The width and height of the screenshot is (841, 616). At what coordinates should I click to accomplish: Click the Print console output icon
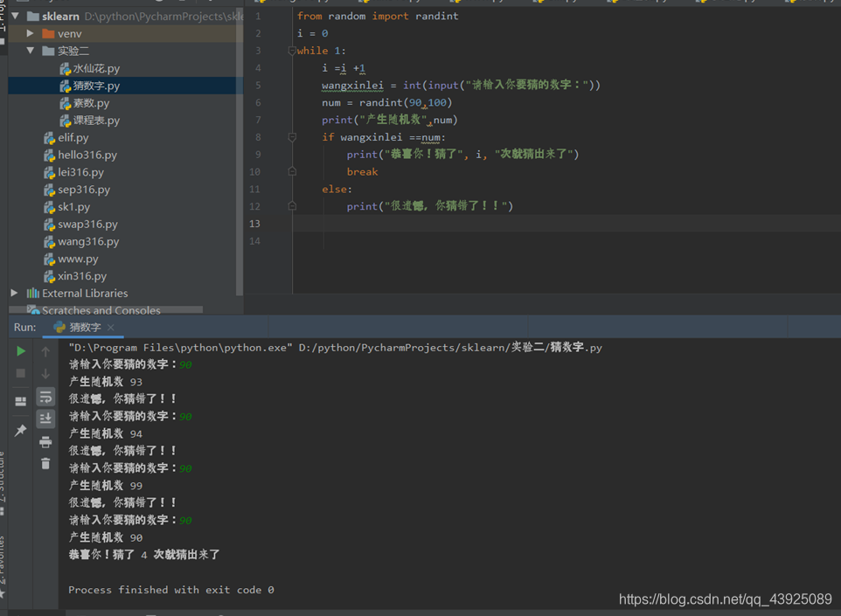click(45, 442)
